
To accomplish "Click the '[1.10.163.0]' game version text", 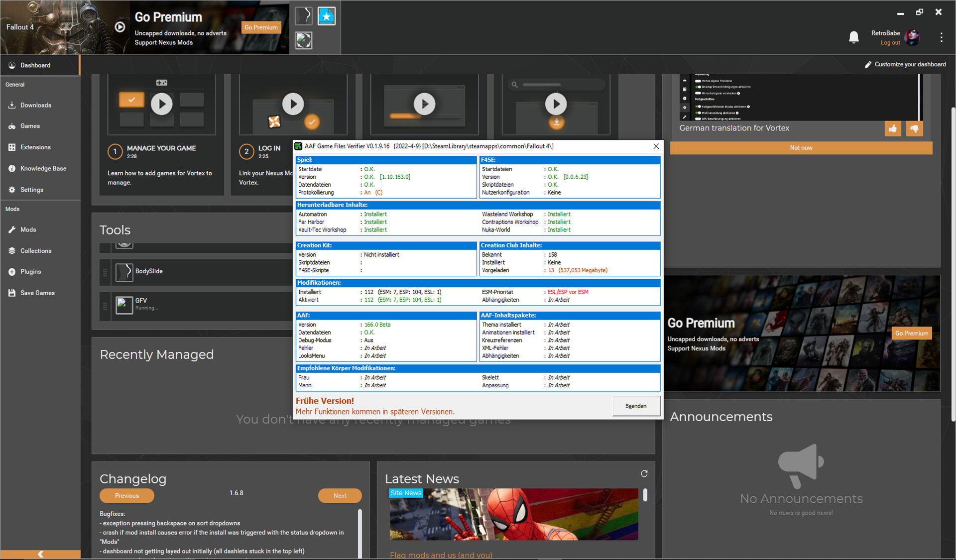I will tap(395, 177).
